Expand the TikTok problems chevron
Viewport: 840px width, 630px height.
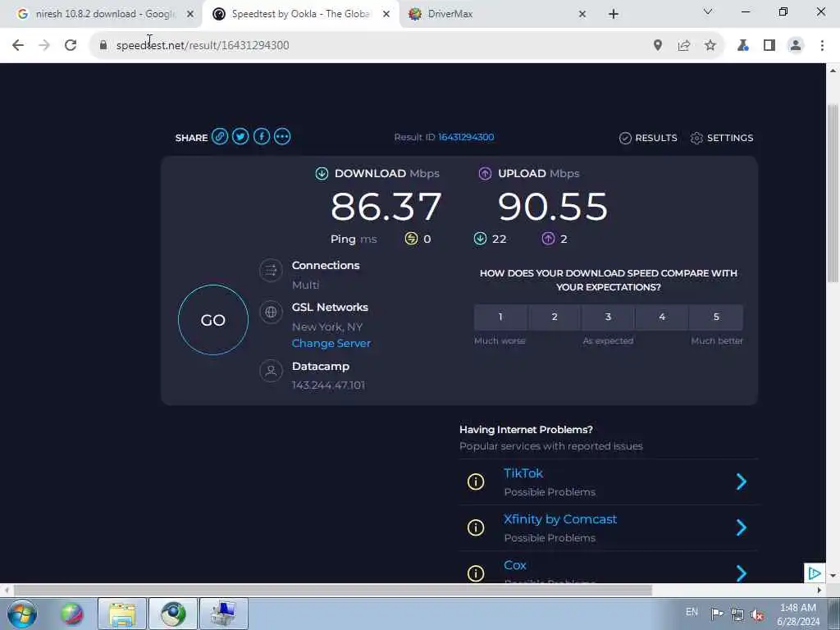tap(742, 482)
